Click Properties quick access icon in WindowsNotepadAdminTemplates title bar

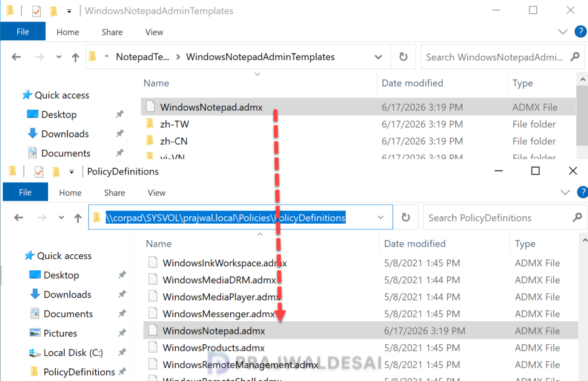pyautogui.click(x=36, y=11)
